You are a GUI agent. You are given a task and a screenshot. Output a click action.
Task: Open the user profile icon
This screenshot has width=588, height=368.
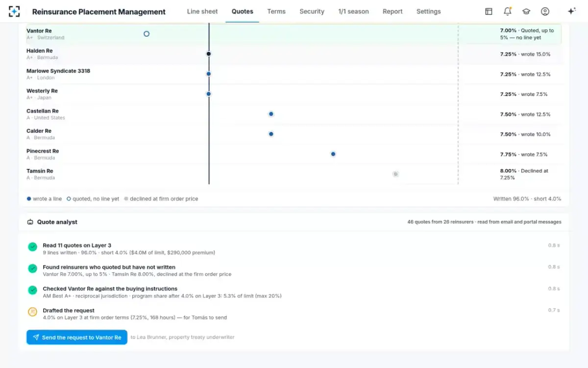[x=545, y=11]
